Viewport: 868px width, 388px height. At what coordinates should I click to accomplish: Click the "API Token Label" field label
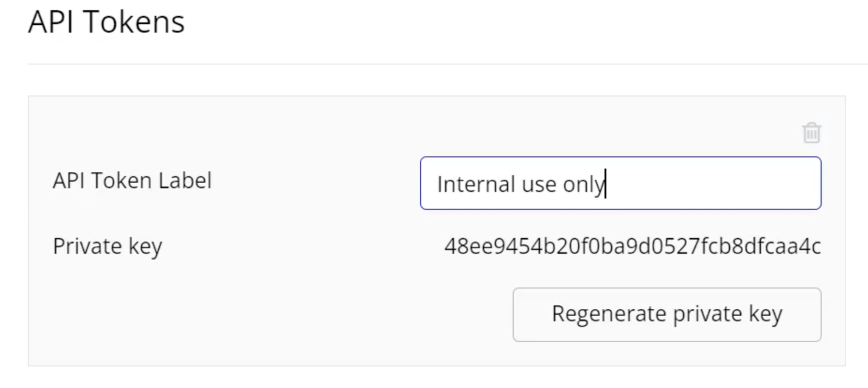[x=132, y=180]
